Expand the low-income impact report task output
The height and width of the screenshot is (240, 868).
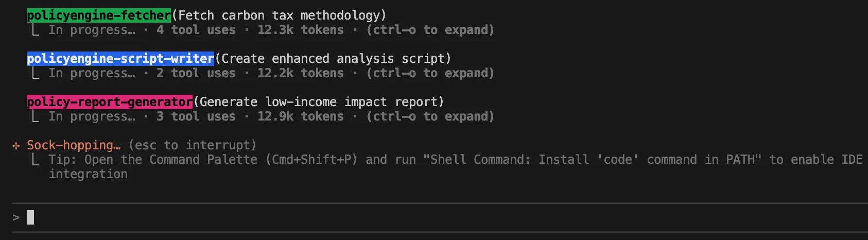coord(430,117)
